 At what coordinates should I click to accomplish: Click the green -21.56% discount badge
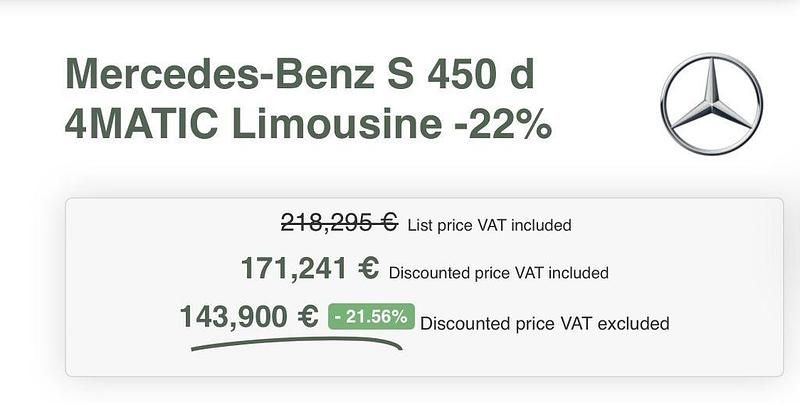[x=371, y=317]
